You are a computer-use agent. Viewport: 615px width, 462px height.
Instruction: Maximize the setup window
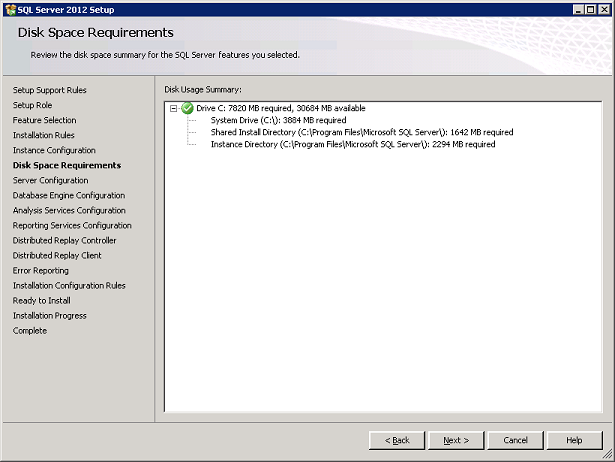(591, 10)
